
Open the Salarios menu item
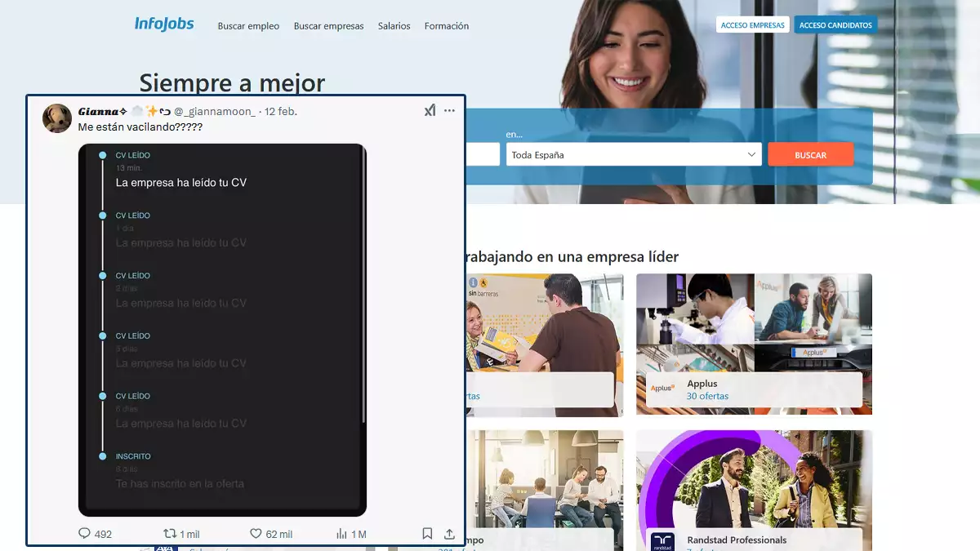[x=394, y=26]
